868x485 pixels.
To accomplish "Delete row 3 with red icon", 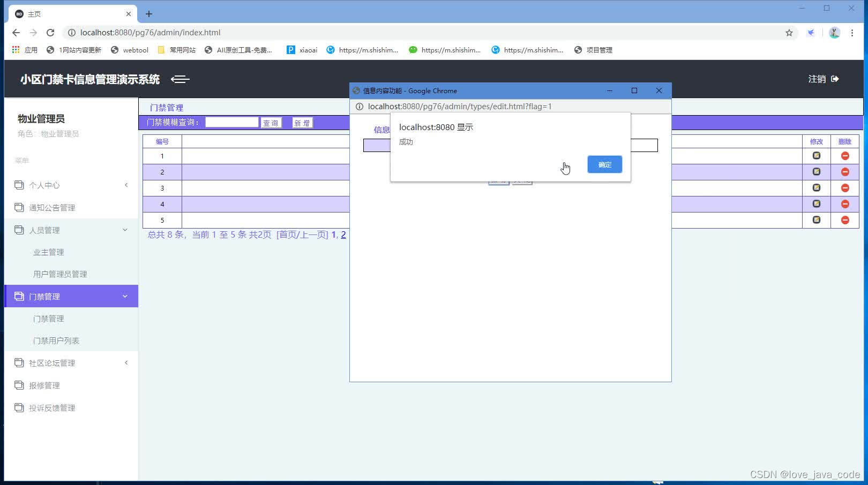I will [845, 188].
